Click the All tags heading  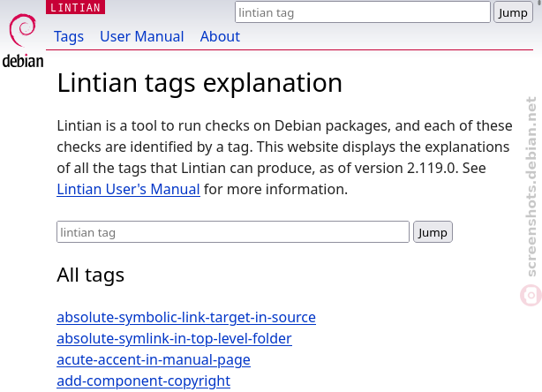[x=90, y=275]
